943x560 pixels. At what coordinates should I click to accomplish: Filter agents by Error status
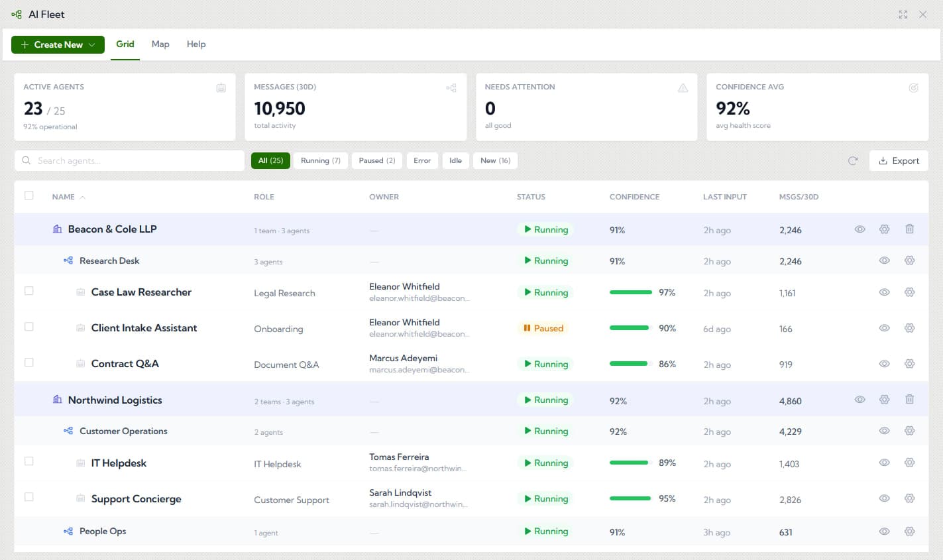tap(422, 161)
